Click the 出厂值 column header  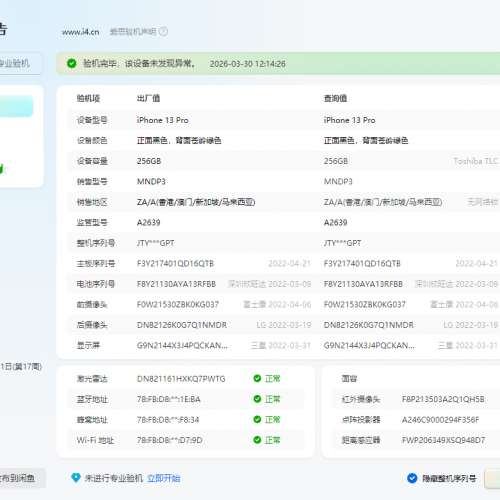[148, 98]
